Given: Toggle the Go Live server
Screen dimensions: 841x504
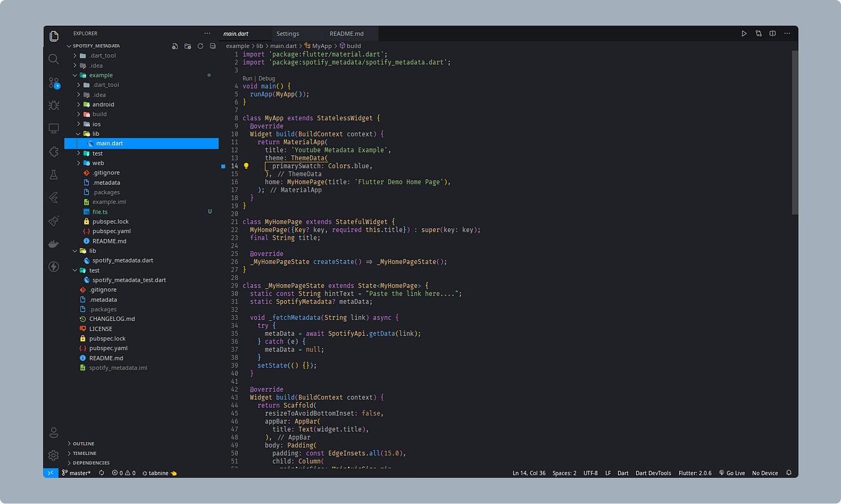Looking at the screenshot, I should pyautogui.click(x=731, y=473).
